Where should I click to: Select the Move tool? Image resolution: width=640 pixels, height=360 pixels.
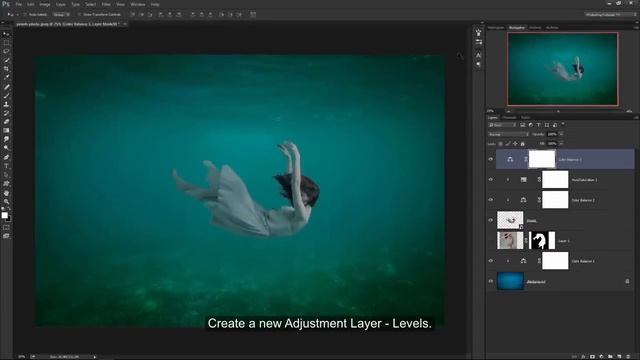(x=6, y=34)
